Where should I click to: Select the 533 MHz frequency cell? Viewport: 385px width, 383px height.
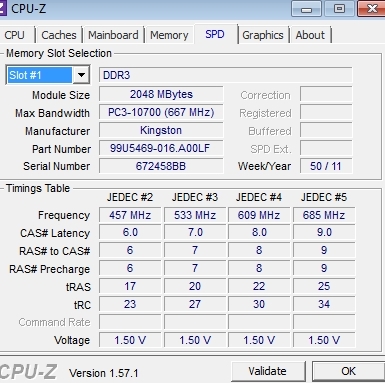click(195, 215)
